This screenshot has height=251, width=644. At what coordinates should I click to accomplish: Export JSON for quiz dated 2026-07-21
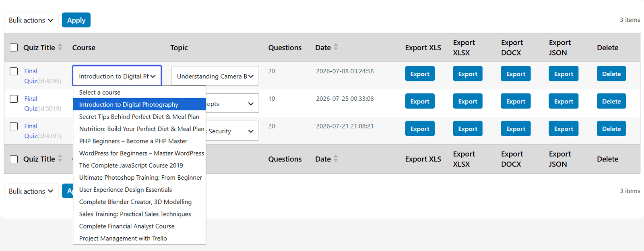[563, 129]
